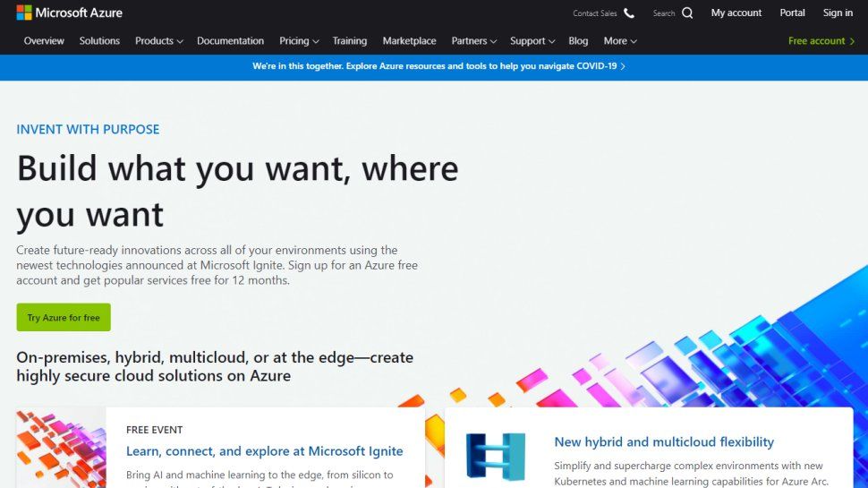Open the Portal link
Viewport: 868px width, 488px height.
pyautogui.click(x=792, y=13)
